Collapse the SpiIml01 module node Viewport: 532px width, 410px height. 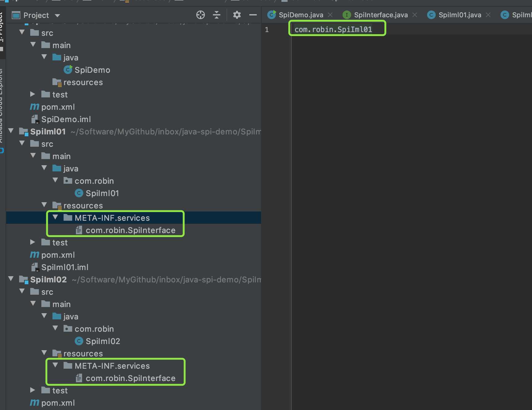11,131
